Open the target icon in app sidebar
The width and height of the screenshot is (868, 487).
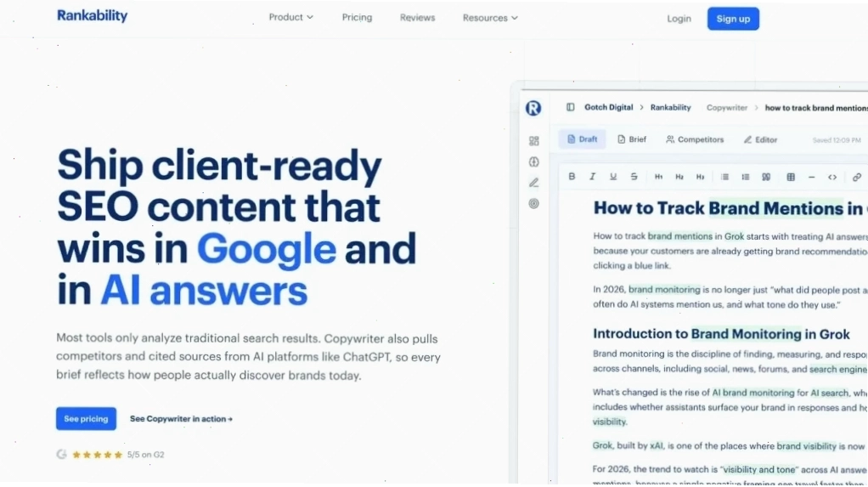pos(533,203)
